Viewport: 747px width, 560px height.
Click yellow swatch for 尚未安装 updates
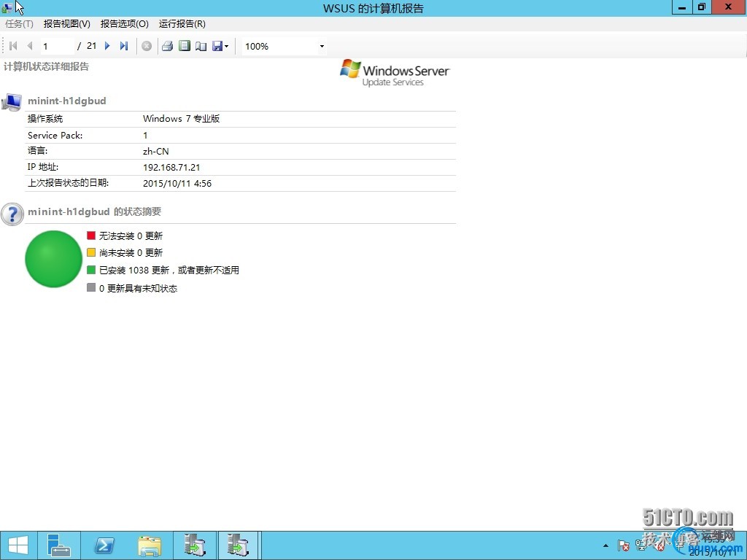point(91,252)
